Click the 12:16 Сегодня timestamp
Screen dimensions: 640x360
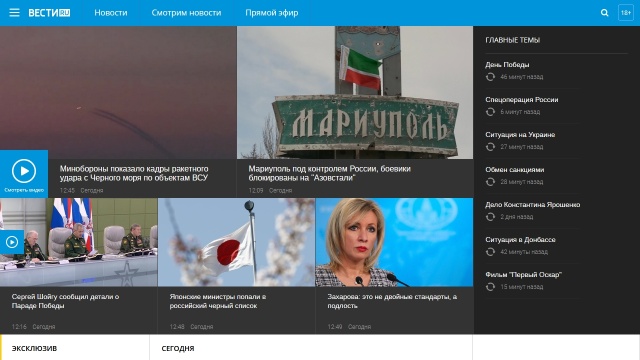point(33,327)
